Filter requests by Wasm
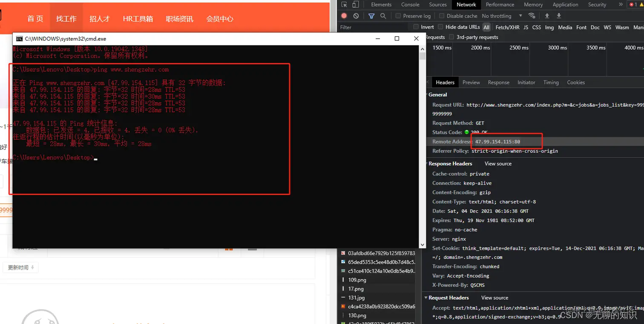 click(x=622, y=27)
